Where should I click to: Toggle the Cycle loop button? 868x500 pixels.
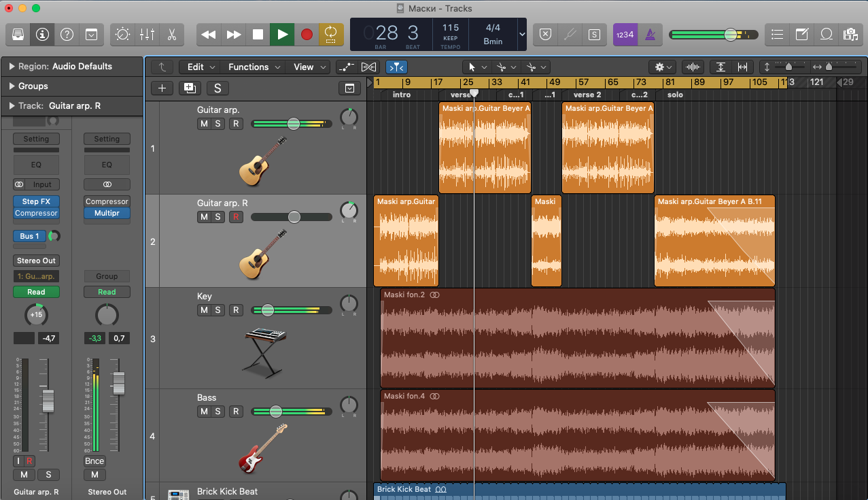(x=331, y=34)
